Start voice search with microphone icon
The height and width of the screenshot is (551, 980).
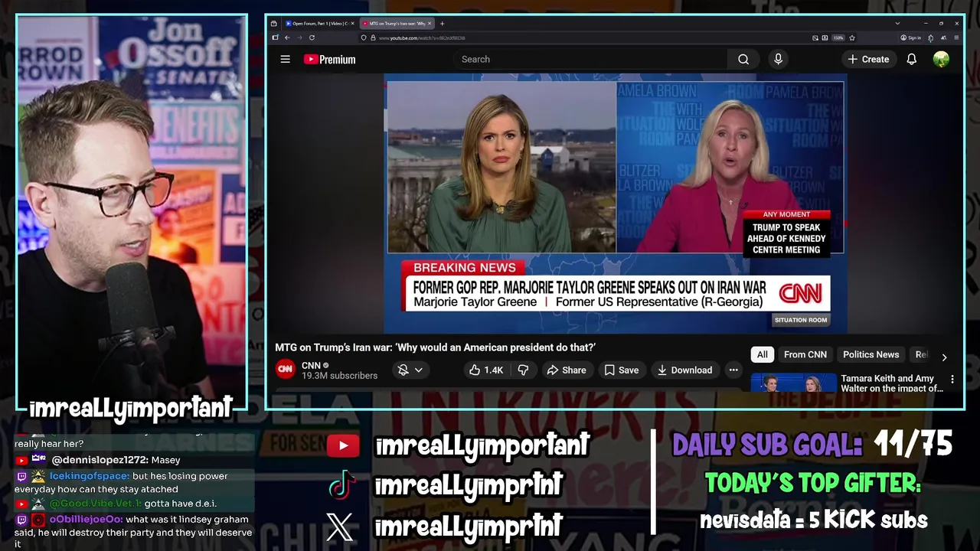tap(778, 59)
